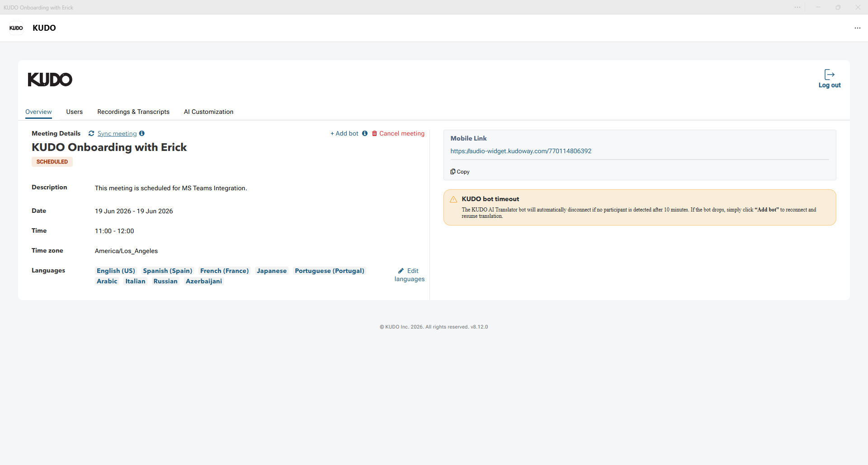Select the Arabic language tag
Screen dimensions: 868x465
click(107, 281)
